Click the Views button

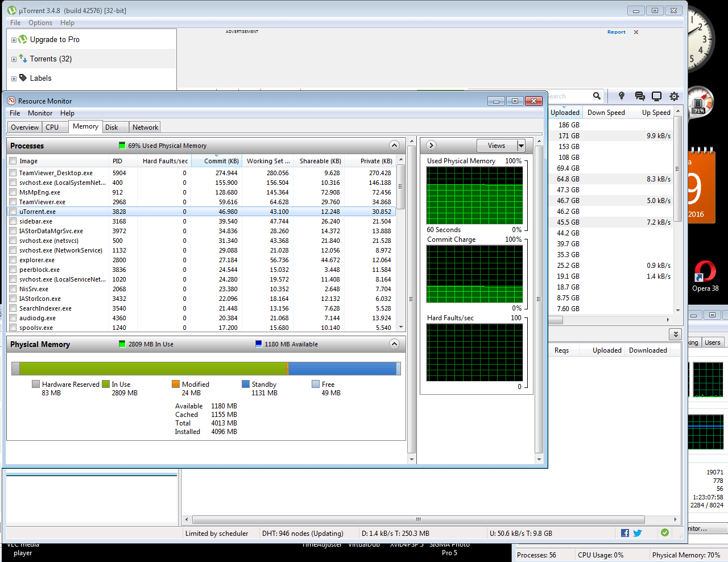(x=497, y=146)
